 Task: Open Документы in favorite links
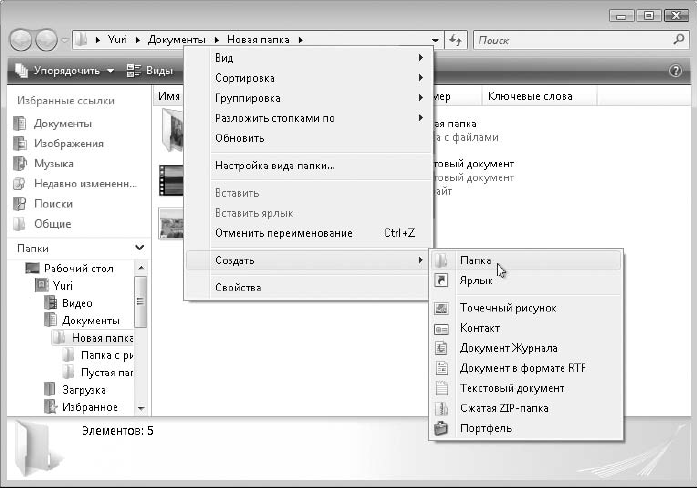[63, 124]
